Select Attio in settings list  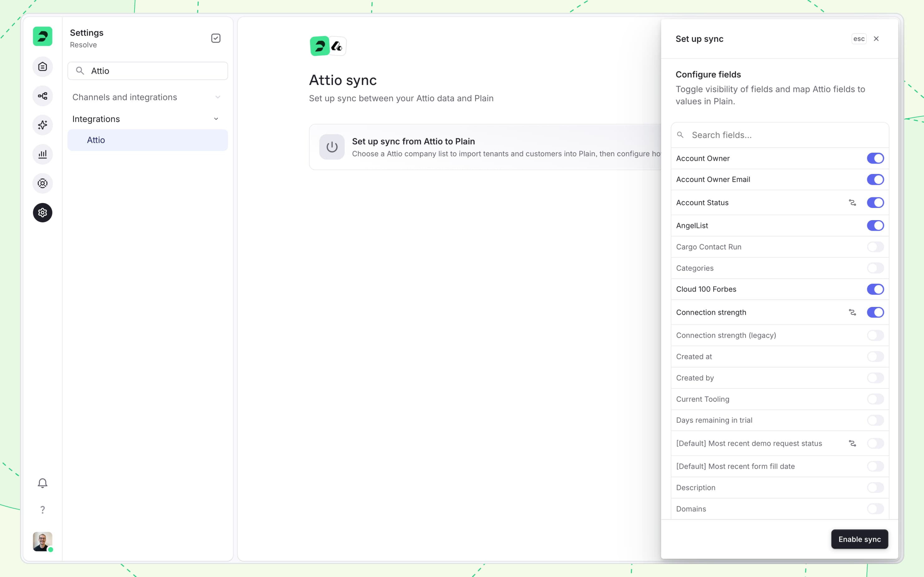148,140
